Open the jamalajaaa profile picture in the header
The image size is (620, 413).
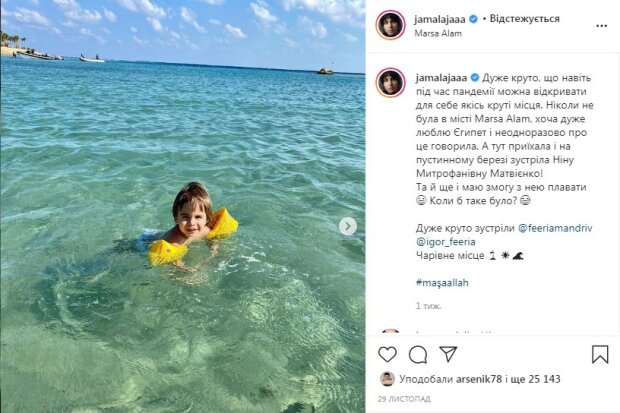click(x=391, y=25)
